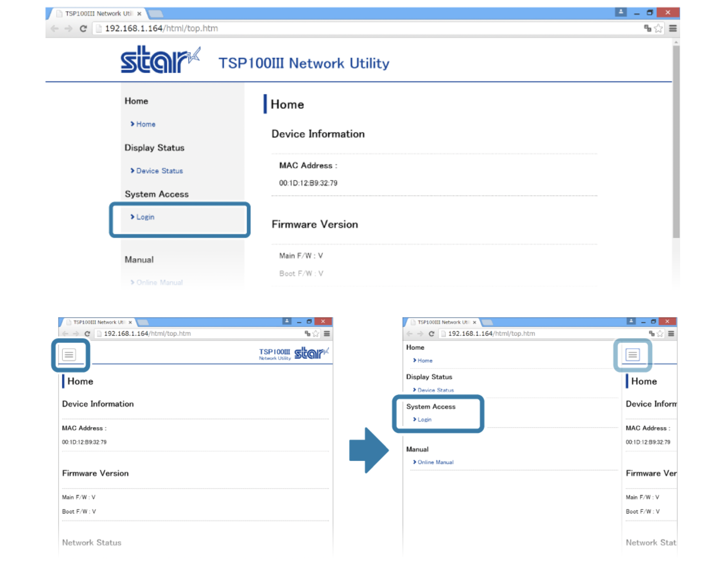Open the Online Manual link in the bottom-right window

point(435,462)
